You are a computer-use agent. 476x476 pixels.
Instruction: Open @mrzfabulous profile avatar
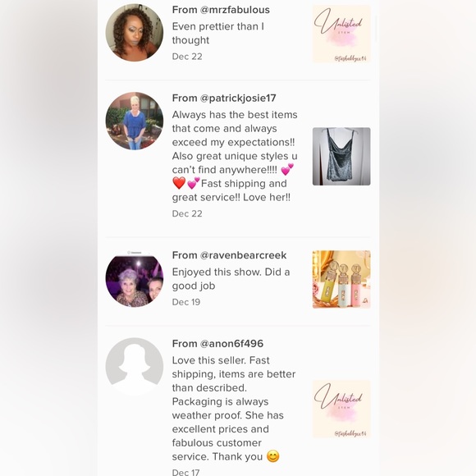pos(134,33)
